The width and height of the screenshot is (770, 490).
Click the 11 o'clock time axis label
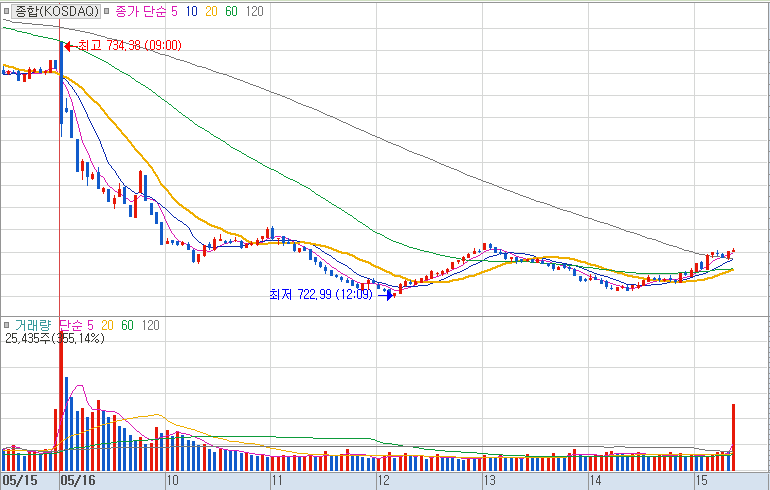coord(277,481)
